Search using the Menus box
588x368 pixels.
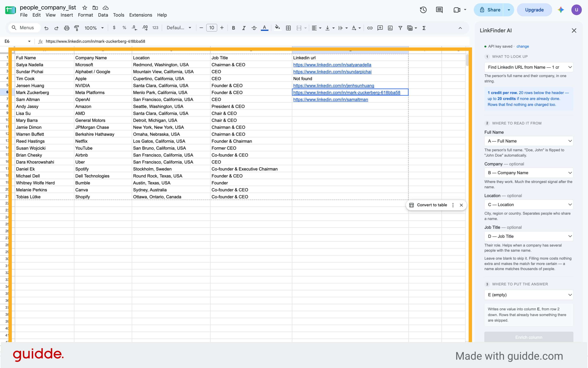[24, 28]
